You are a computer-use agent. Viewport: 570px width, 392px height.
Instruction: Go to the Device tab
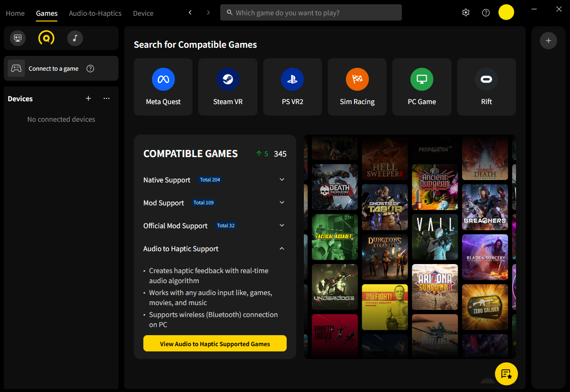tap(143, 13)
